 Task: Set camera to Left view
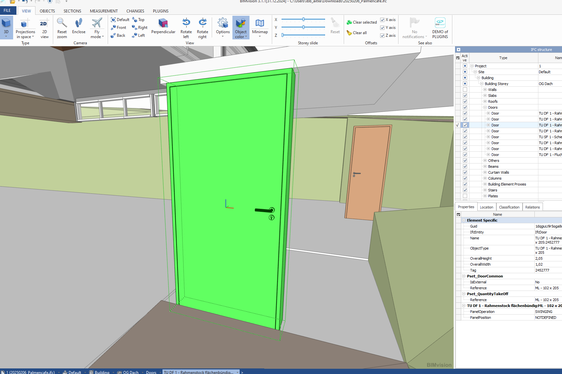[x=138, y=35]
